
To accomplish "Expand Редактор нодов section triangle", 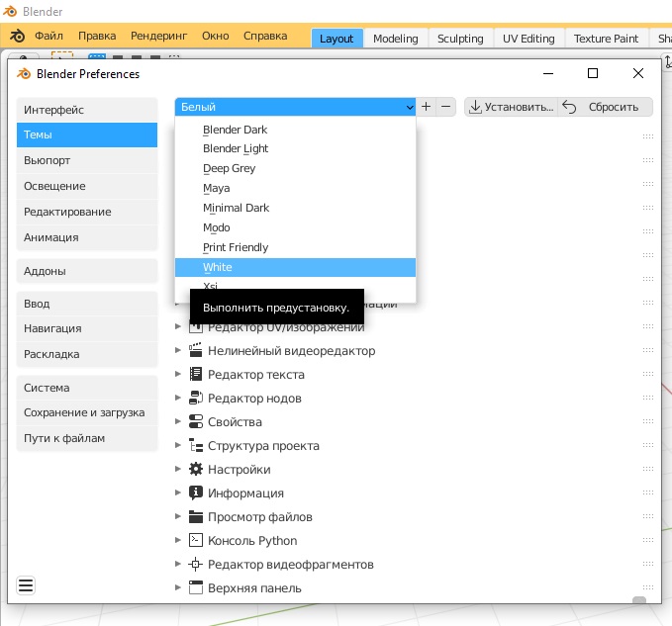I will 178,398.
